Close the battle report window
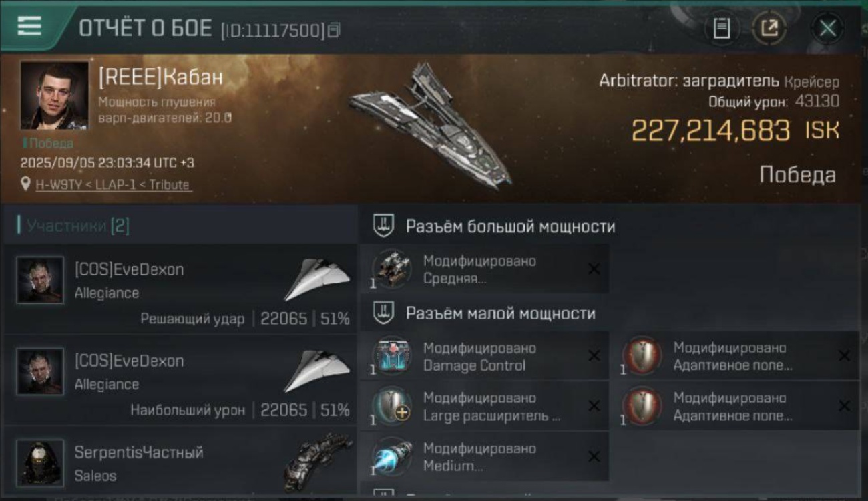 [827, 28]
